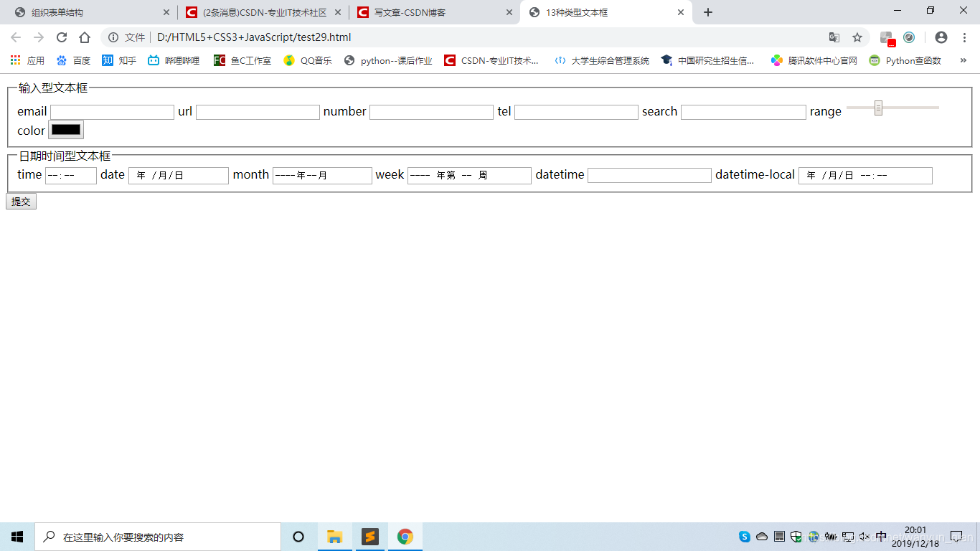Click the volume speaker tray icon
The height and width of the screenshot is (551, 980).
864,537
